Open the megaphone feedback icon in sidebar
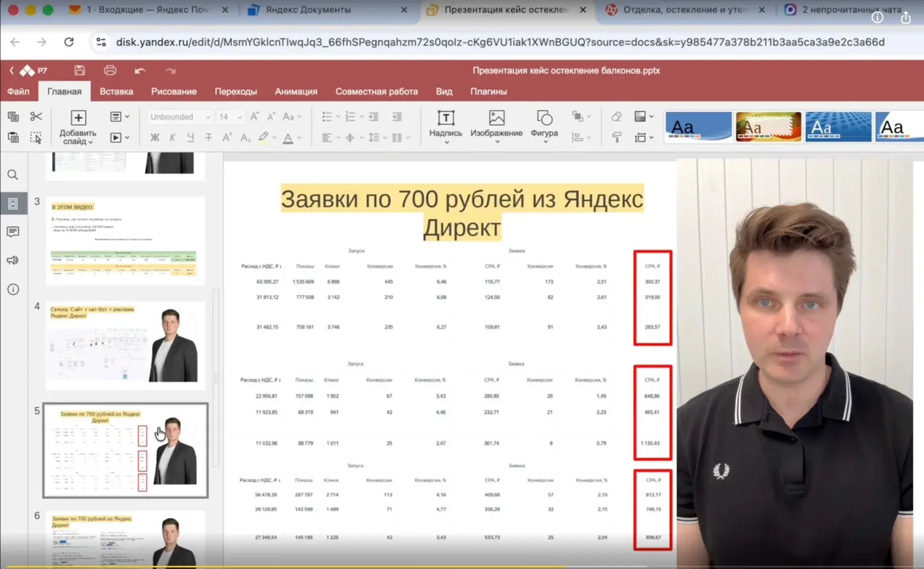The width and height of the screenshot is (924, 569). [x=13, y=260]
